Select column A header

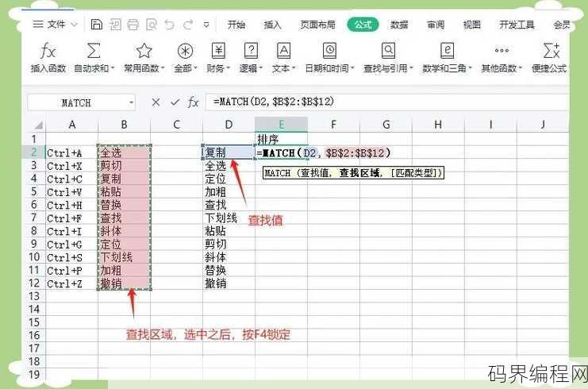click(72, 125)
